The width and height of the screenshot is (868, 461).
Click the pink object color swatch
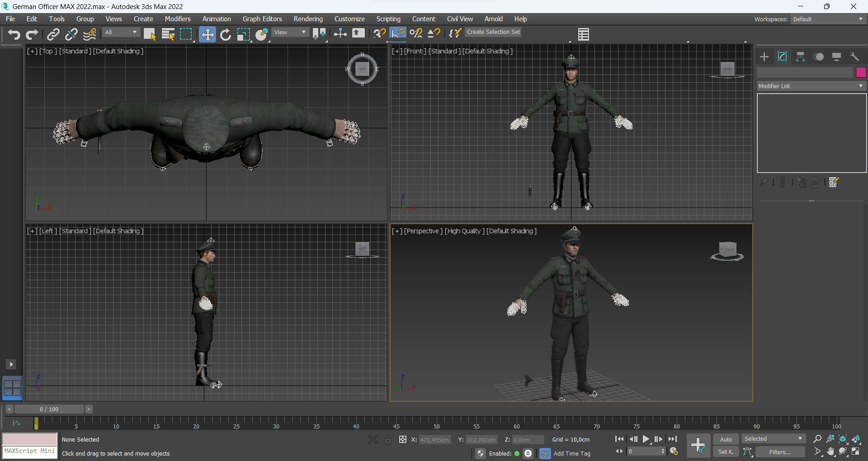[861, 72]
